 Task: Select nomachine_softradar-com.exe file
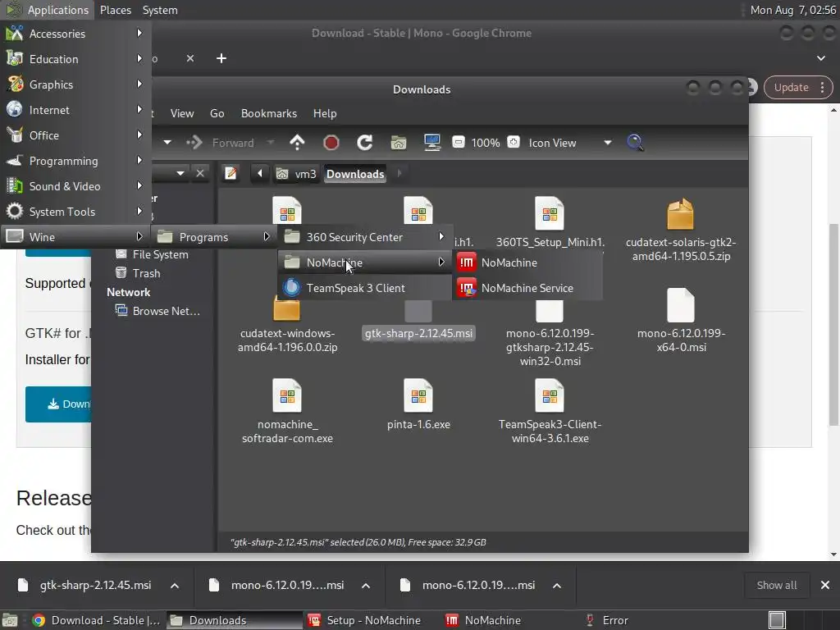[287, 412]
